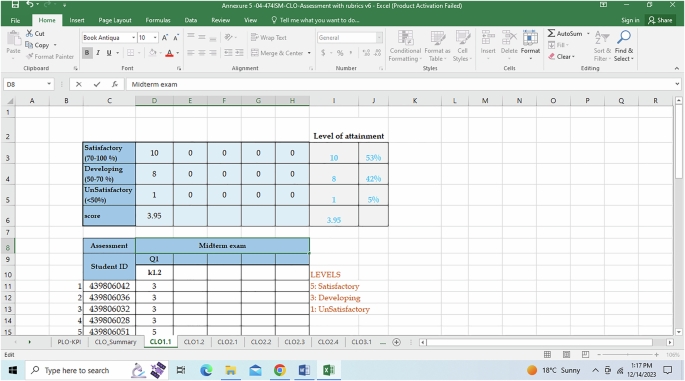Click the Wrap Text icon
This screenshot has height=381, width=685.
point(268,38)
